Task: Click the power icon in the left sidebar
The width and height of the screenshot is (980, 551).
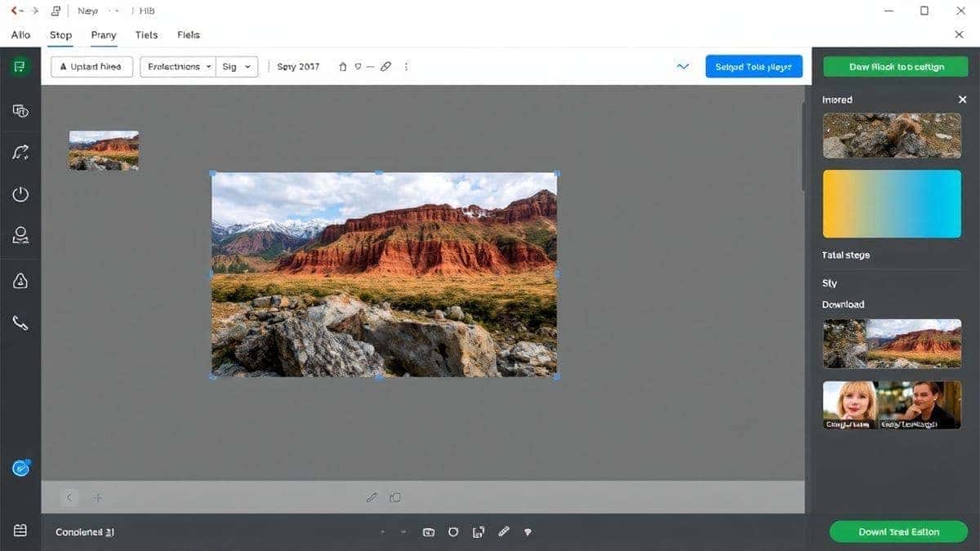Action: 20,194
